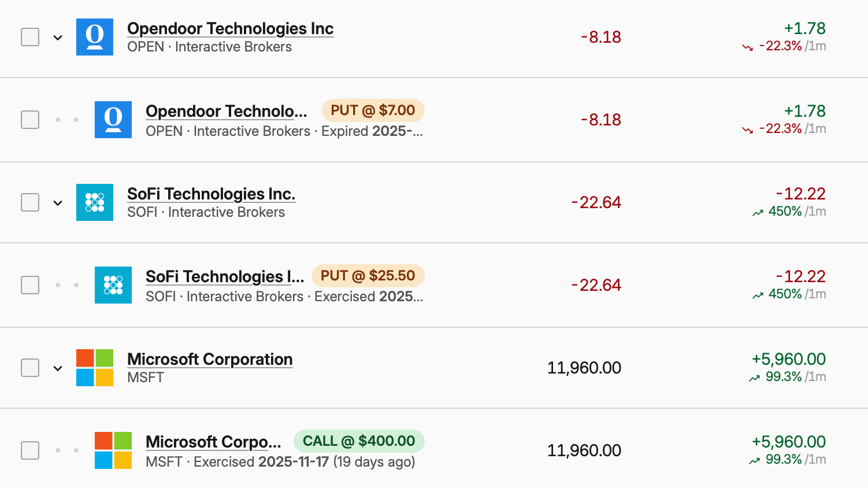Click the Microsoft logo in the parent row
This screenshot has height=488, width=868.
coord(95,368)
